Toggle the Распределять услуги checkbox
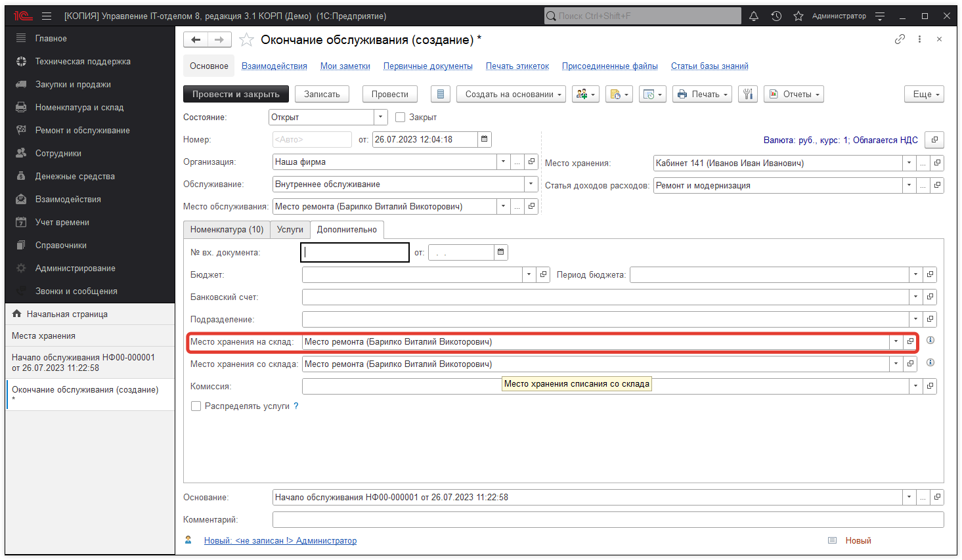This screenshot has height=560, width=962. 196,406
